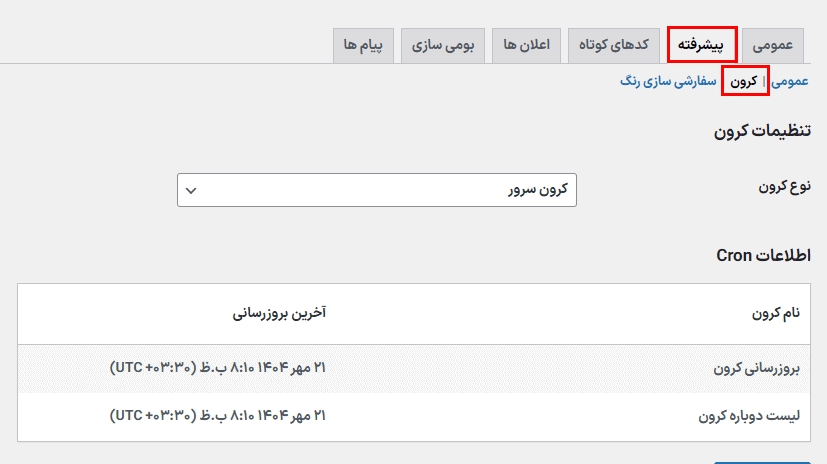This screenshot has height=464, width=827.
Task: Switch to the کدهای کوتاه tab
Action: point(614,45)
